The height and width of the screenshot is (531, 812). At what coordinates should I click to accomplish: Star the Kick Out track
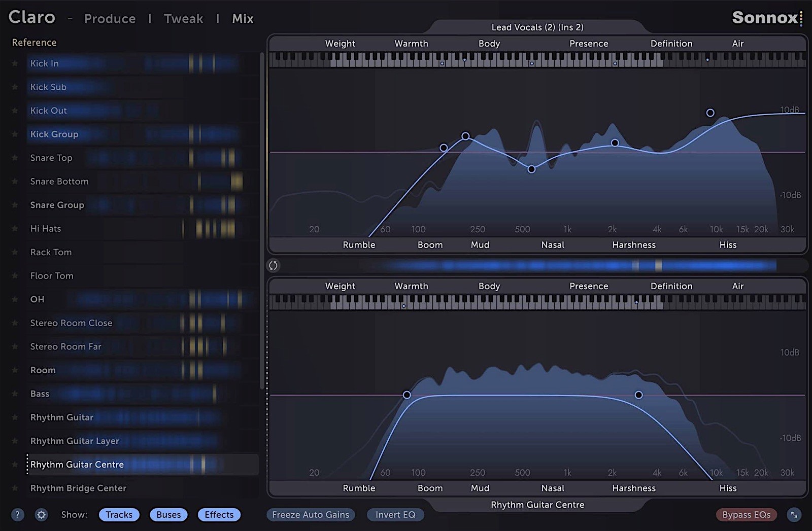tap(15, 111)
